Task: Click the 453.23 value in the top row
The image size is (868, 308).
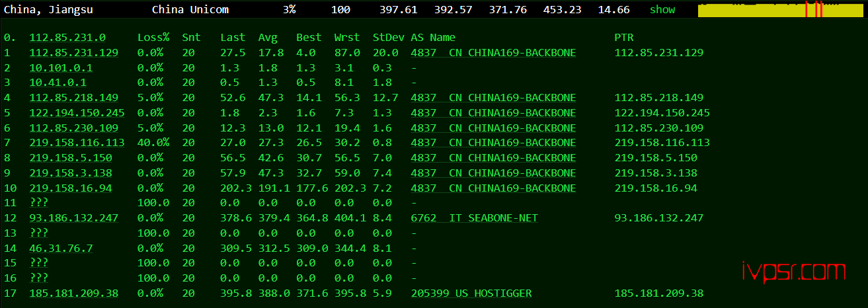Action: [x=562, y=9]
